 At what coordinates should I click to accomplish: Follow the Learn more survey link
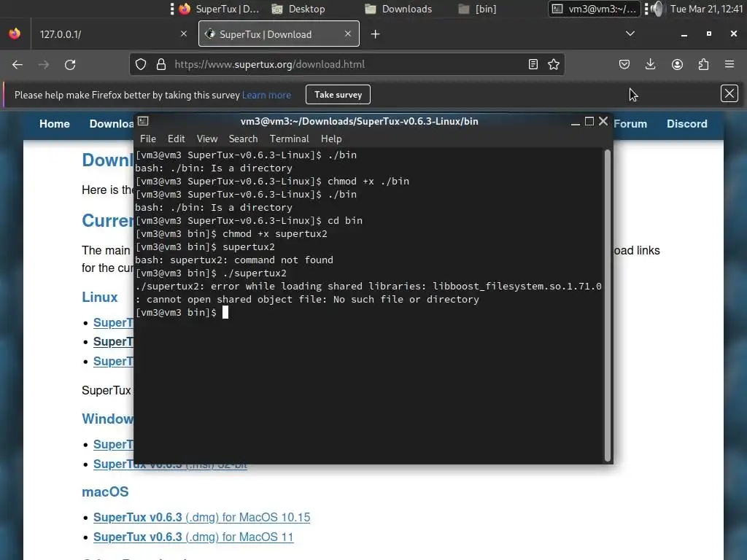point(266,95)
